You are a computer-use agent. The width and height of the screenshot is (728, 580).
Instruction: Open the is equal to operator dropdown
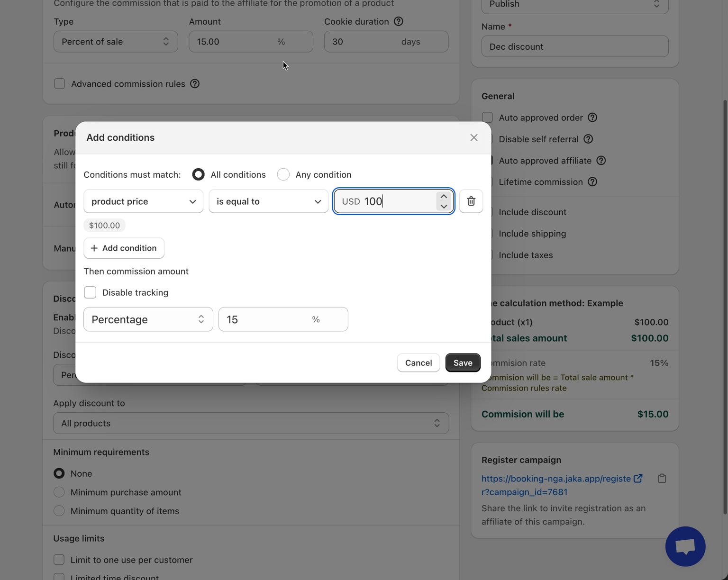click(268, 201)
